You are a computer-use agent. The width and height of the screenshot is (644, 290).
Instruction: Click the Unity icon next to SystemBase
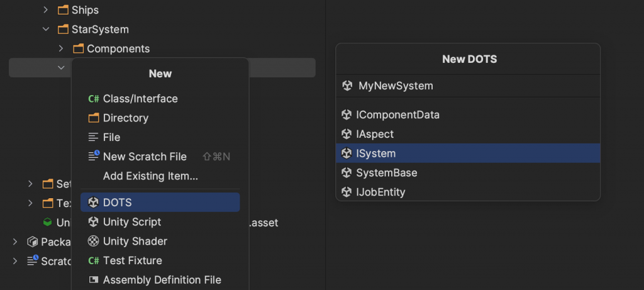point(346,172)
